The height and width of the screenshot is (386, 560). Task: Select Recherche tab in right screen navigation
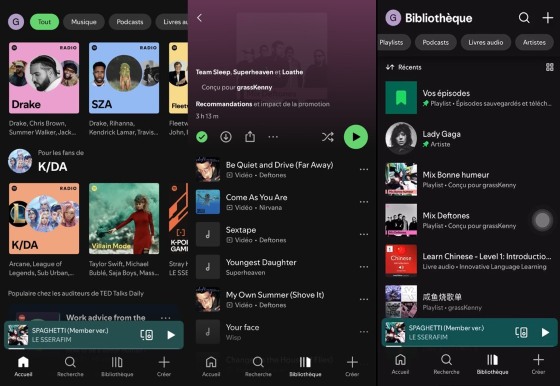[x=446, y=364]
